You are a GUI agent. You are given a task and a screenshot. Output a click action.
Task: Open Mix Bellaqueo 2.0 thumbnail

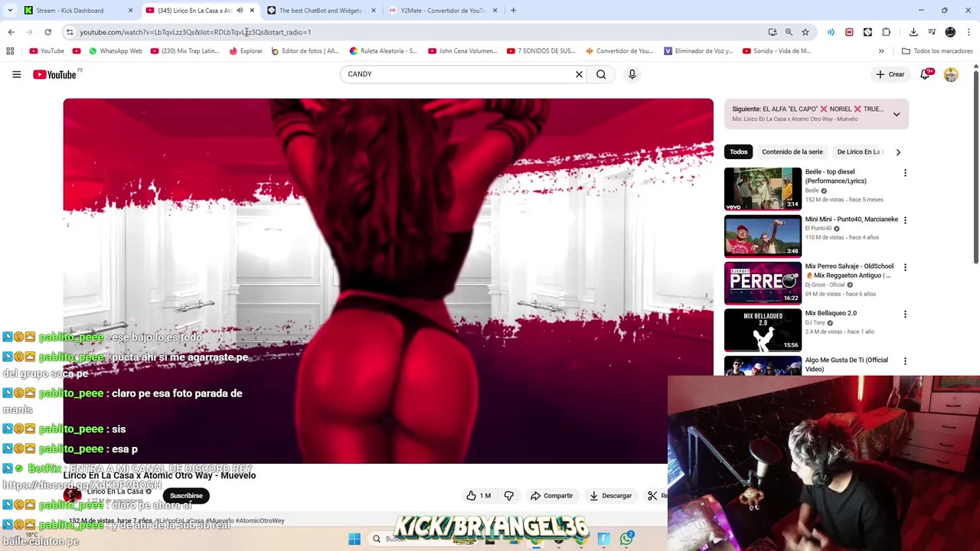tap(763, 330)
